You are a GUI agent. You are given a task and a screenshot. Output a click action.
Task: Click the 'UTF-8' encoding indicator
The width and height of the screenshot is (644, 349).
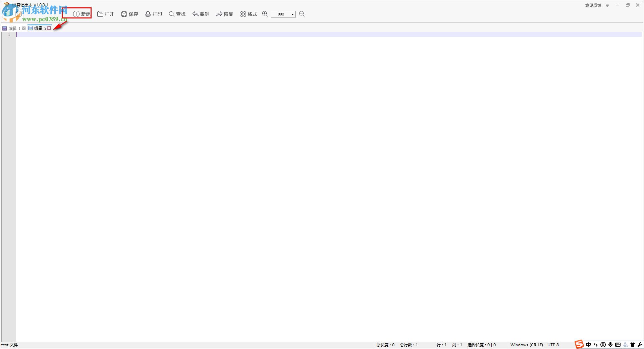(553, 345)
